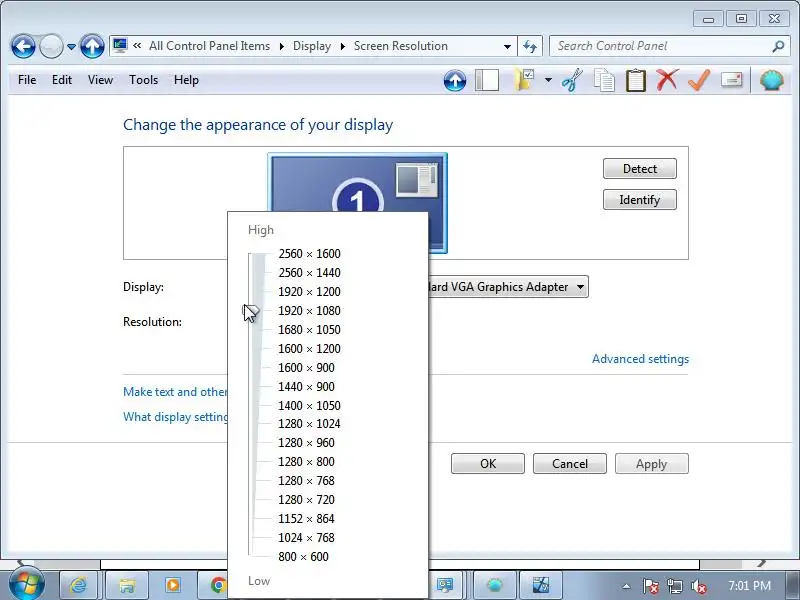Click the Classic Shell settings icon in toolbar
Screen dimensions: 800x600
click(x=771, y=81)
